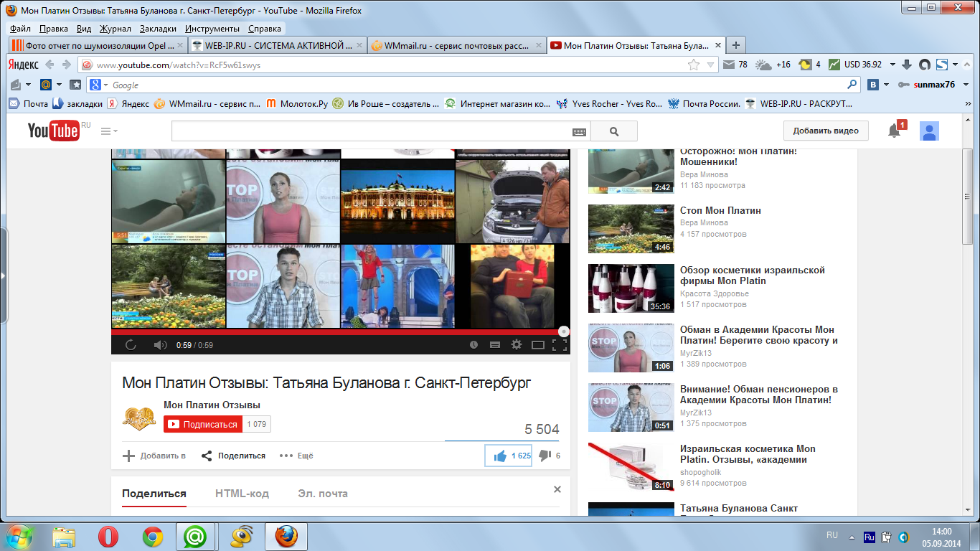Open the Инструменты menu
This screenshot has height=551, width=980.
click(x=212, y=29)
